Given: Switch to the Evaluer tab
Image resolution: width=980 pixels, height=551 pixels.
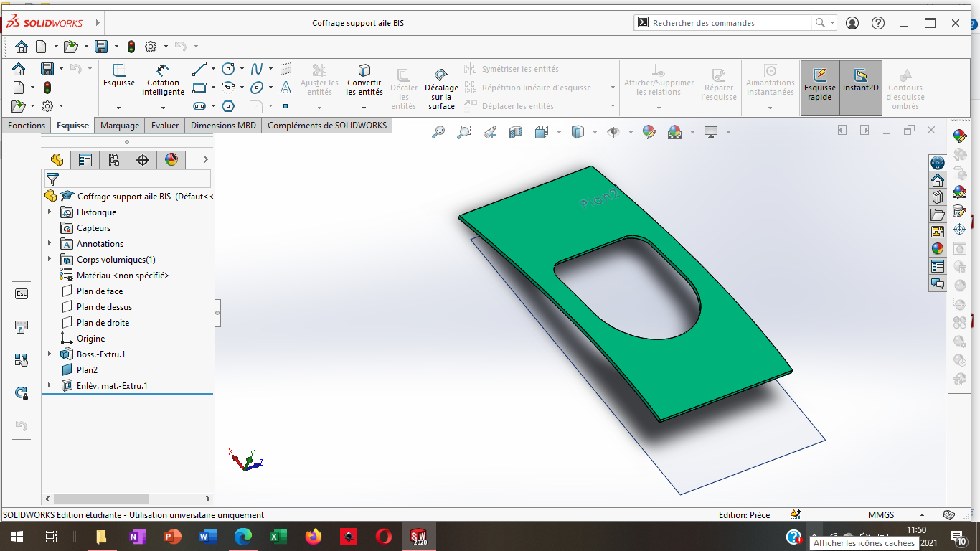Looking at the screenshot, I should tap(165, 126).
